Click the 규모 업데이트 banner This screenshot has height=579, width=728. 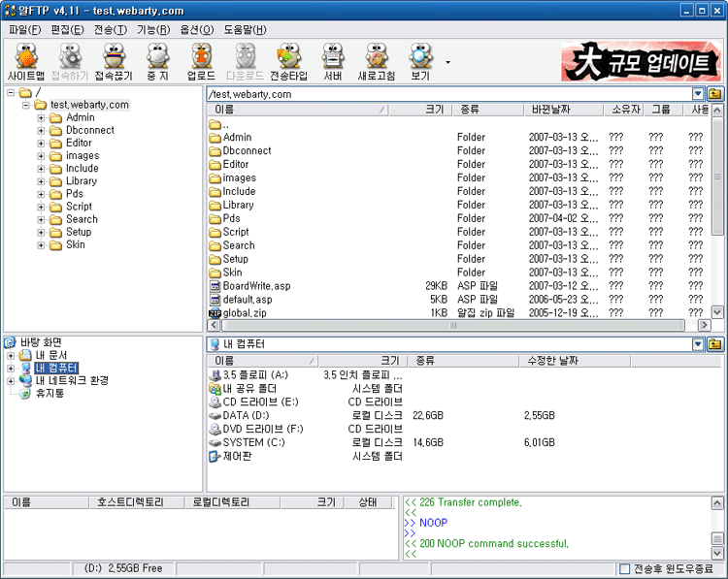coord(641,62)
